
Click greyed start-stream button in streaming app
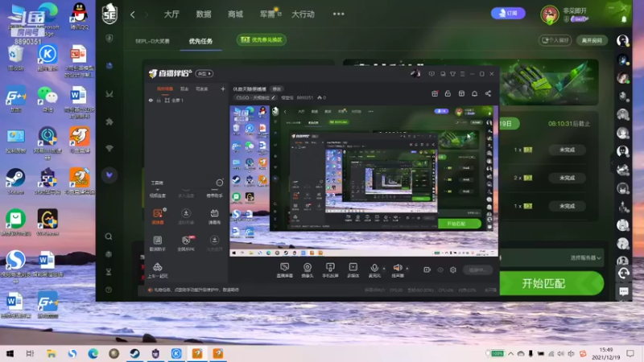click(477, 269)
